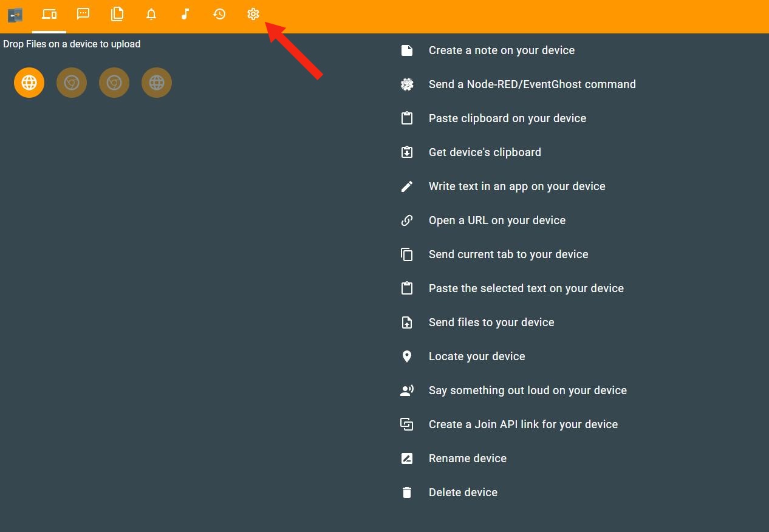This screenshot has height=532, width=769.
Task: Click the trash icon to delete device
Action: coord(407,493)
